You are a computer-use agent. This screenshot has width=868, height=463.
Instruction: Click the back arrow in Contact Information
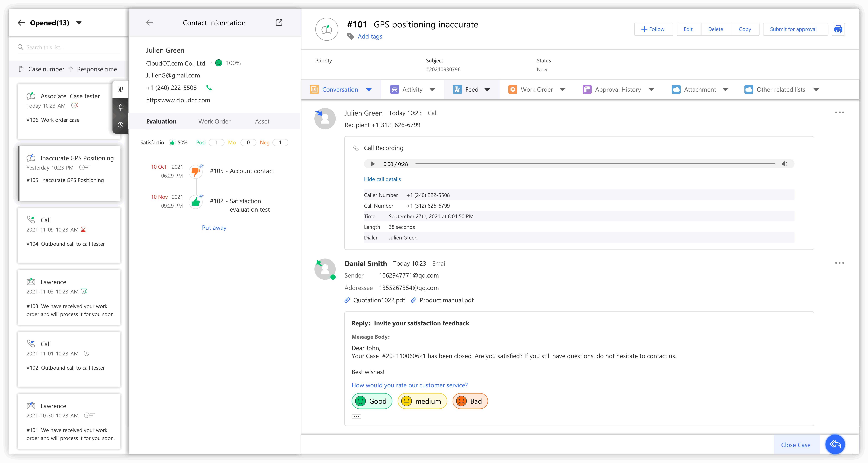150,23
